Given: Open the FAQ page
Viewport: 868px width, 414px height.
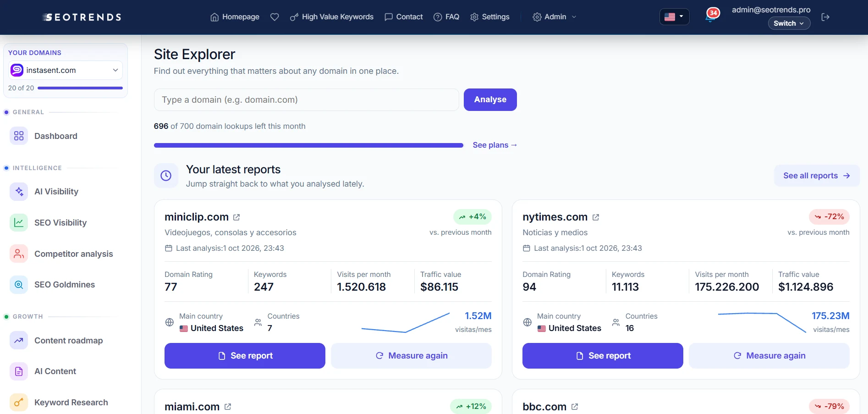Looking at the screenshot, I should [446, 17].
